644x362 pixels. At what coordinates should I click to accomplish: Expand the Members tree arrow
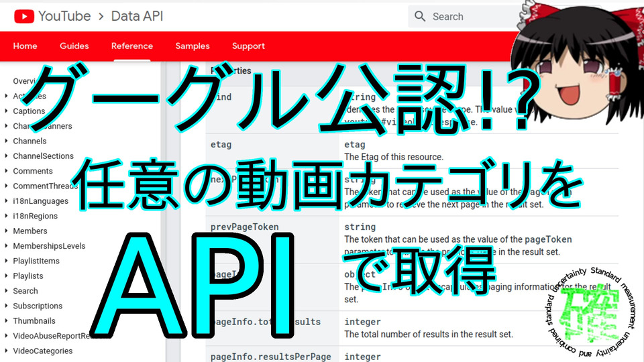(6, 231)
